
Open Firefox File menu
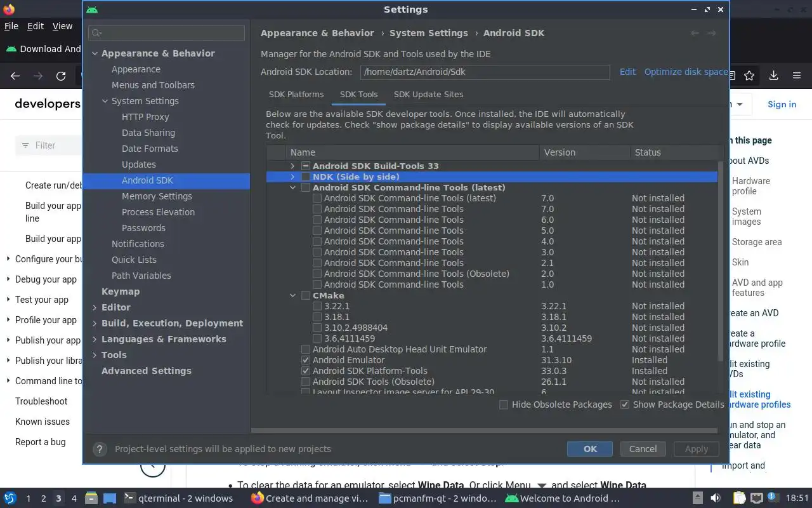11,26
